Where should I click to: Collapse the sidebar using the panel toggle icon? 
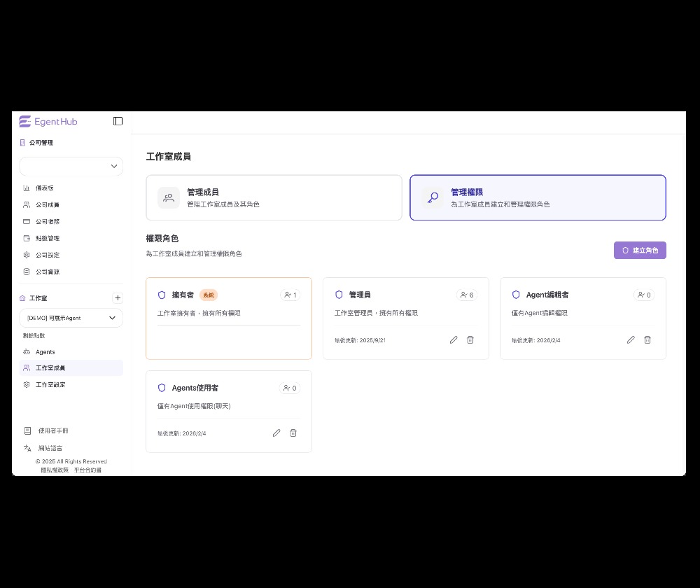click(118, 120)
